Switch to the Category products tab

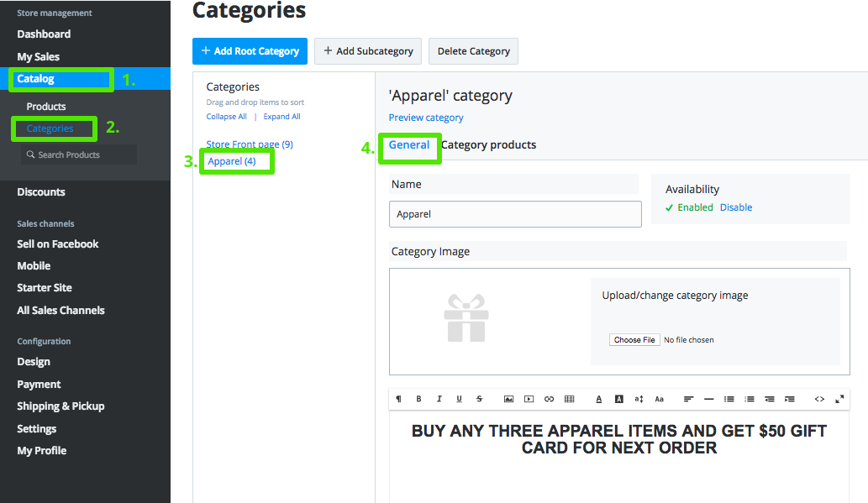tap(488, 144)
